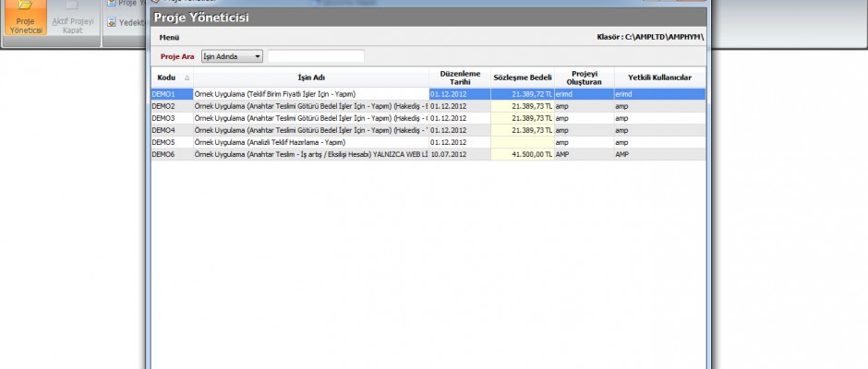Click the sort arrow in Kodu column
868x369 pixels.
(x=187, y=77)
